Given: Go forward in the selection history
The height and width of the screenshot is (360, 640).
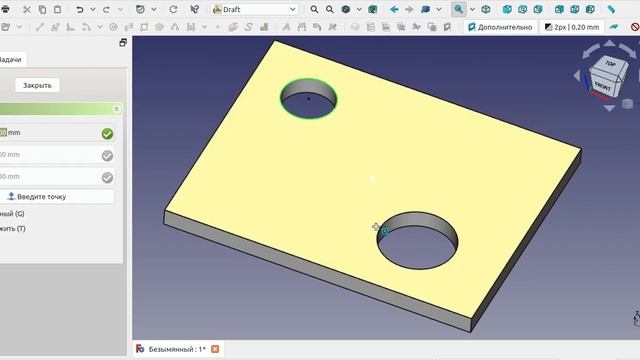Looking at the screenshot, I should pos(409,9).
